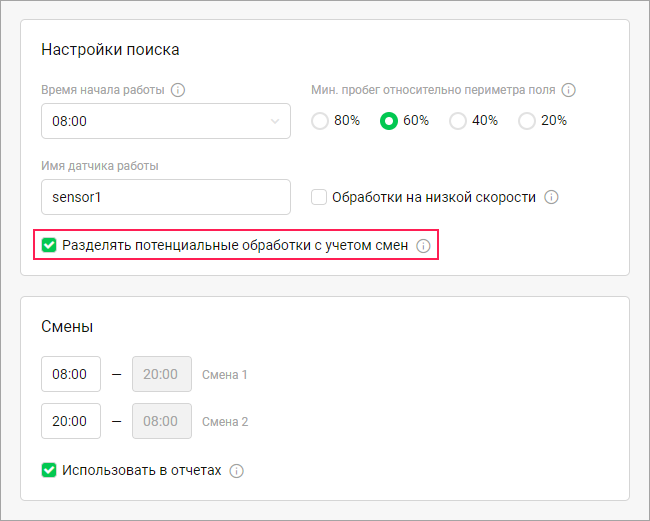Click the "Смены" section heading
Image resolution: width=650 pixels, height=521 pixels.
67,326
